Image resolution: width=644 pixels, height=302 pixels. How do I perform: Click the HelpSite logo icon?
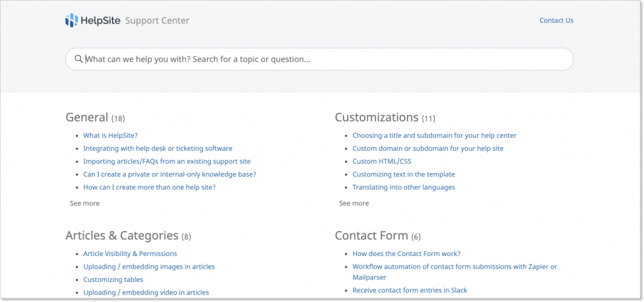click(72, 21)
